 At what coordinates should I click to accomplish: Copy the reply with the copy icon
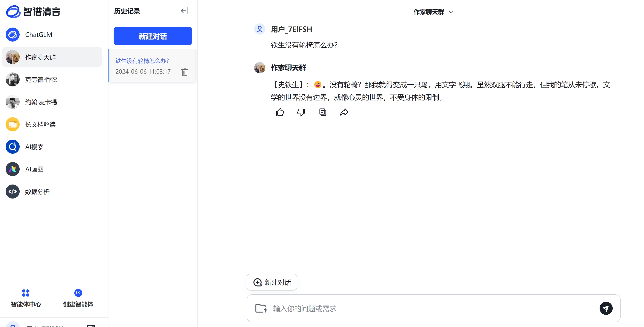[323, 112]
